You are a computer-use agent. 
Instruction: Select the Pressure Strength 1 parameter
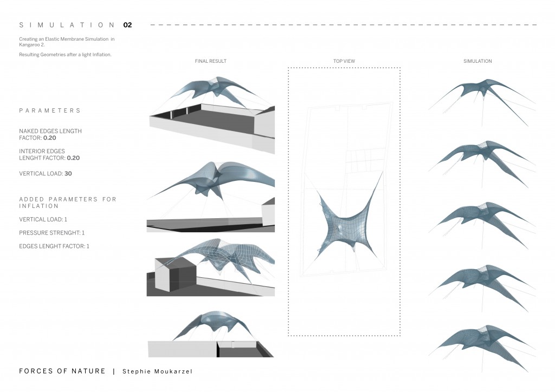pyautogui.click(x=52, y=233)
